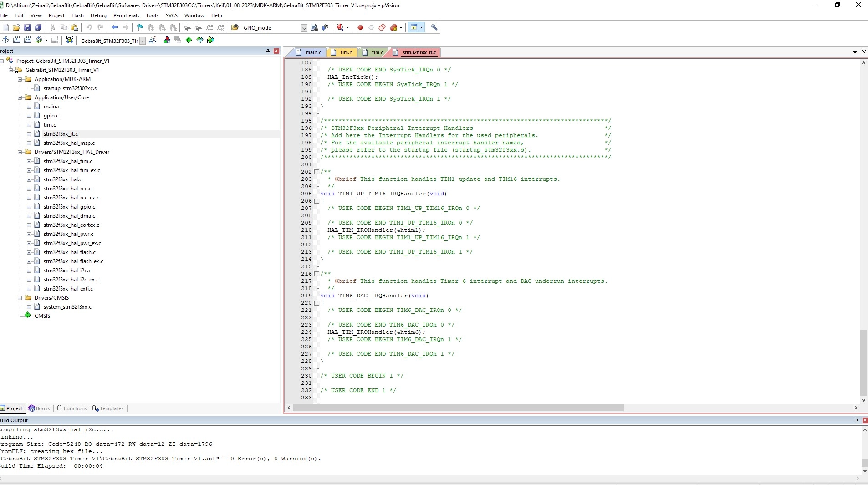The width and height of the screenshot is (868, 485).
Task: Click the Batch build icon
Action: [39, 40]
